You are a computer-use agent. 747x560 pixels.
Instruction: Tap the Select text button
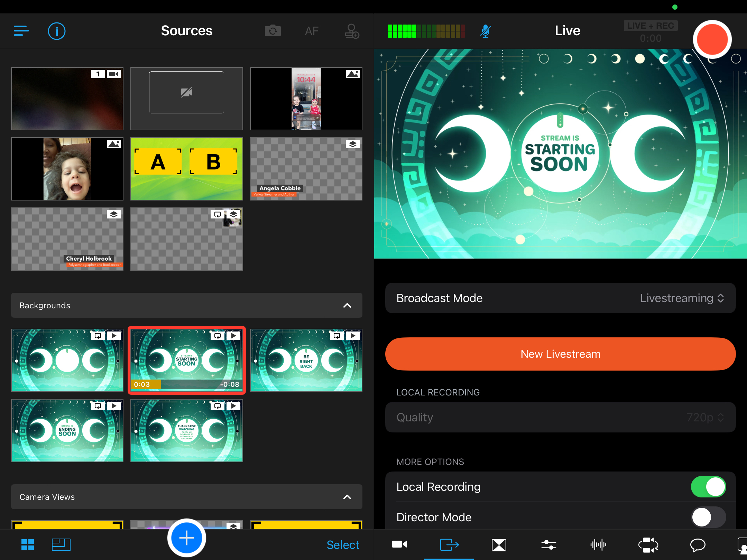point(343,545)
